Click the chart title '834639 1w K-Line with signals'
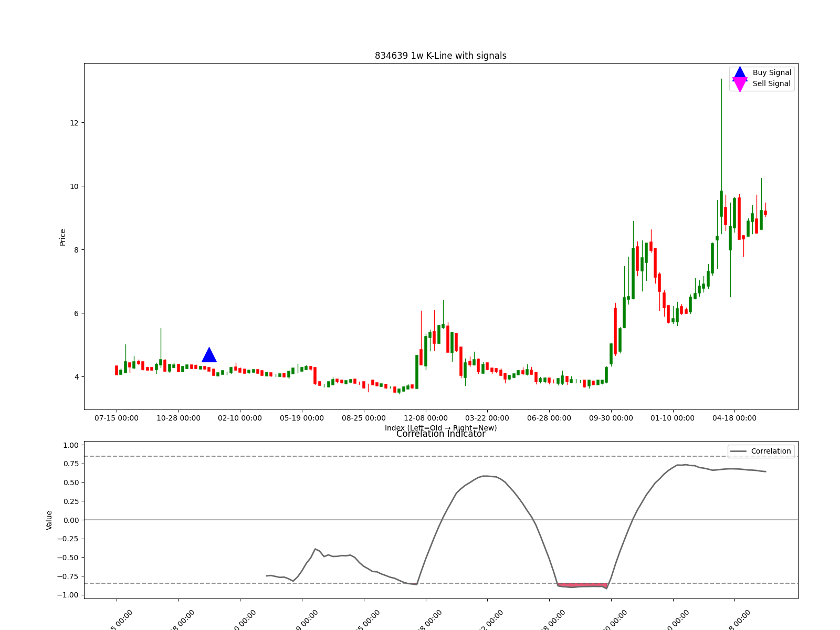 click(440, 56)
